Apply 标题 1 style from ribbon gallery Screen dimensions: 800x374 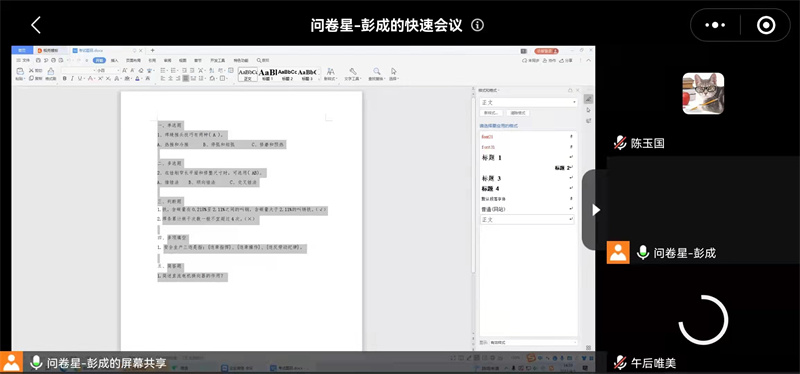[x=267, y=74]
